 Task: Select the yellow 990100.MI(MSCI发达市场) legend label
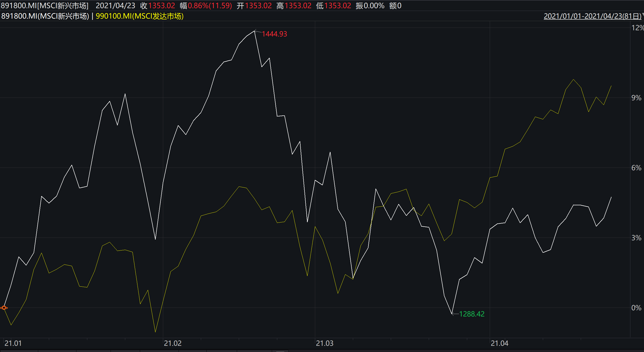tap(140, 16)
